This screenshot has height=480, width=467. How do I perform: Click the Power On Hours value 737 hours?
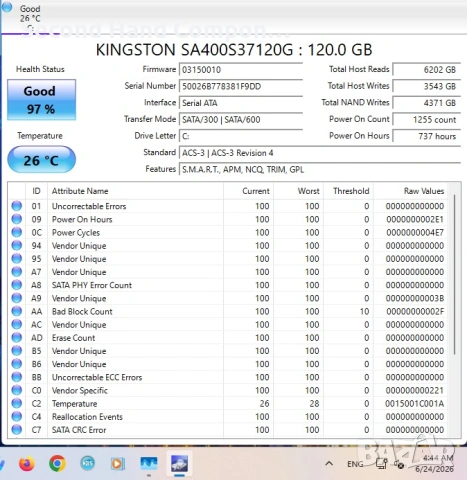tap(427, 136)
